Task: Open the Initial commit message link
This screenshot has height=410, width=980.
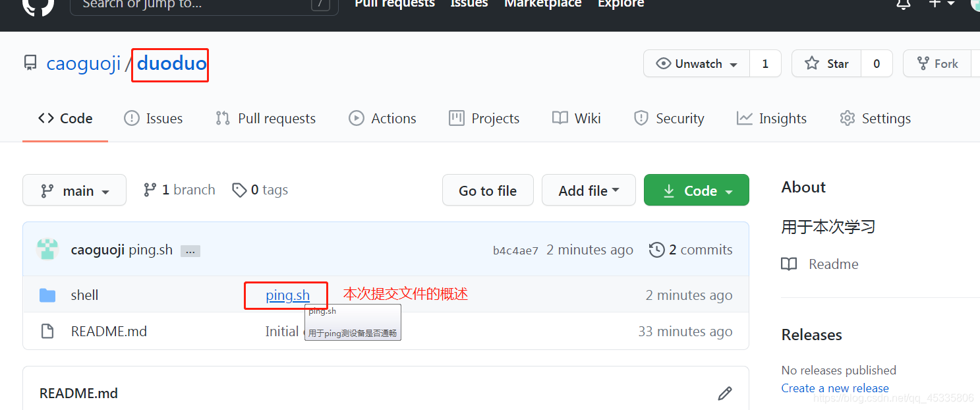Action: click(x=285, y=331)
